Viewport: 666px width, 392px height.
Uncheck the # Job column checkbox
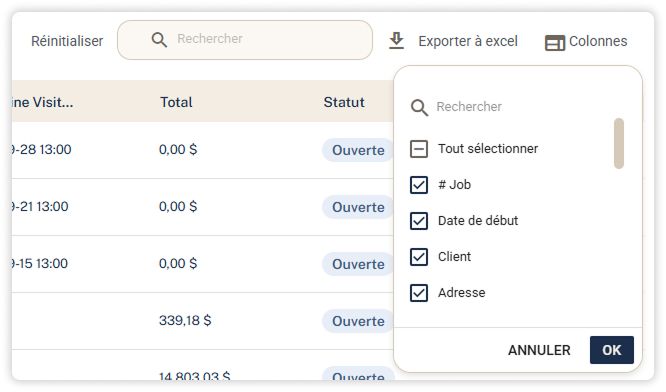click(x=419, y=185)
